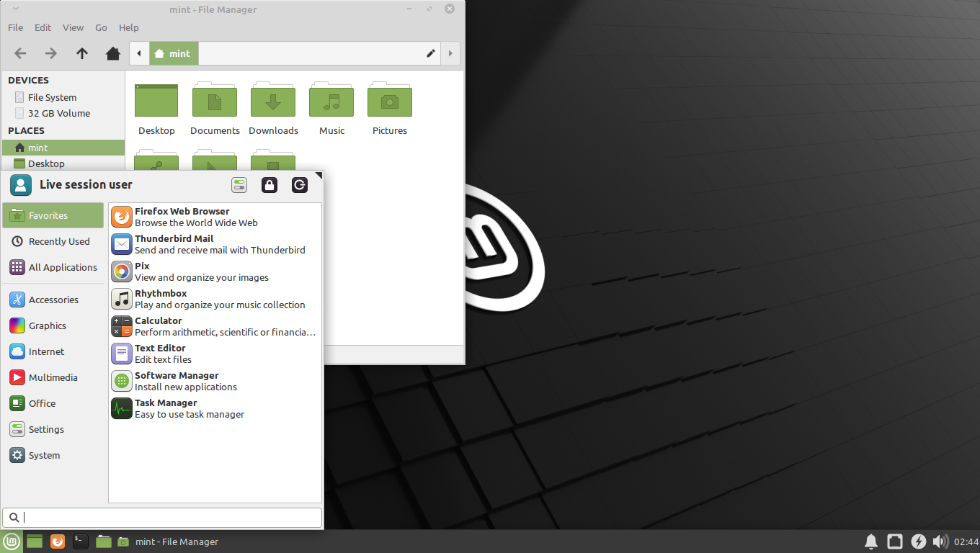The height and width of the screenshot is (553, 980).
Task: Click the log out icon in menu header
Action: pyautogui.click(x=300, y=185)
